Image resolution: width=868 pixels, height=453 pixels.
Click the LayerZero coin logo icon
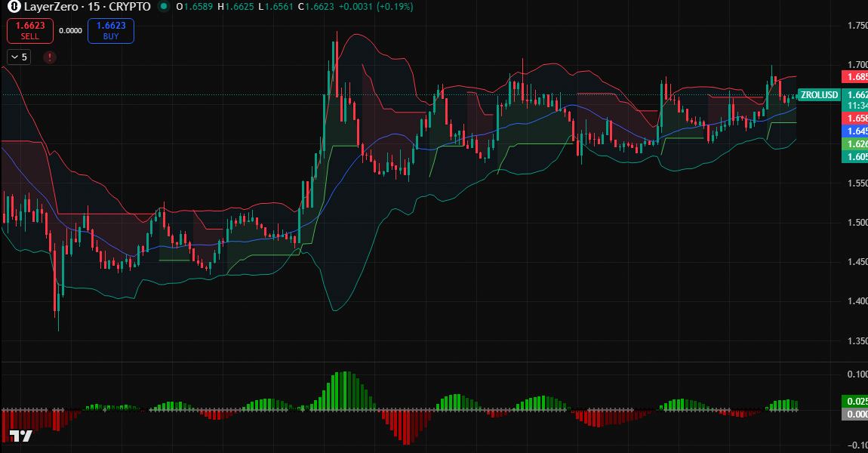pyautogui.click(x=13, y=8)
